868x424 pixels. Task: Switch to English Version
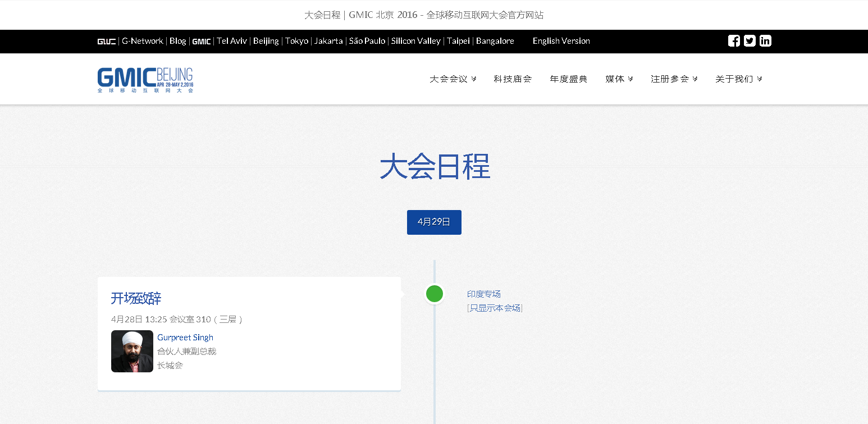561,41
